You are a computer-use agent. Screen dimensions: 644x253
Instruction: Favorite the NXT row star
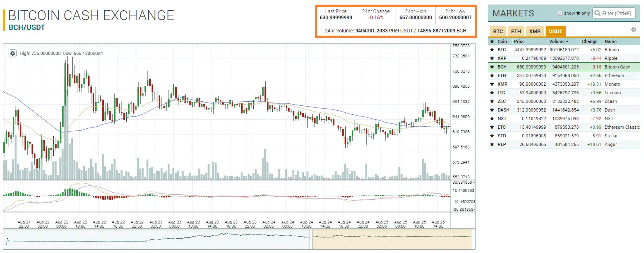[492, 119]
